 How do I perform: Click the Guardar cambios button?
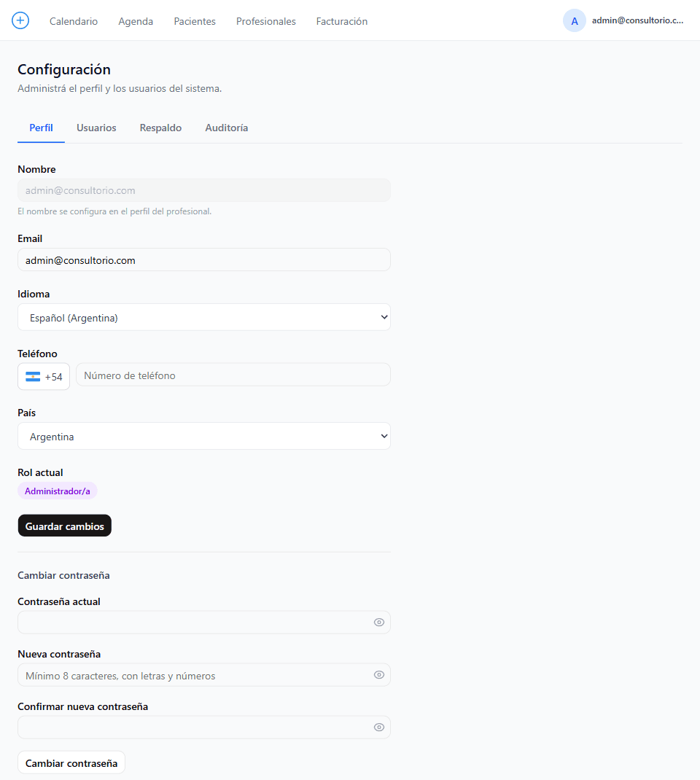(x=65, y=526)
